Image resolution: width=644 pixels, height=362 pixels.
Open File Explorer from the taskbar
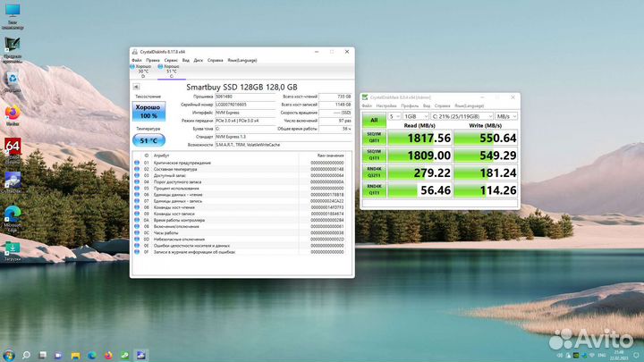tap(75, 355)
